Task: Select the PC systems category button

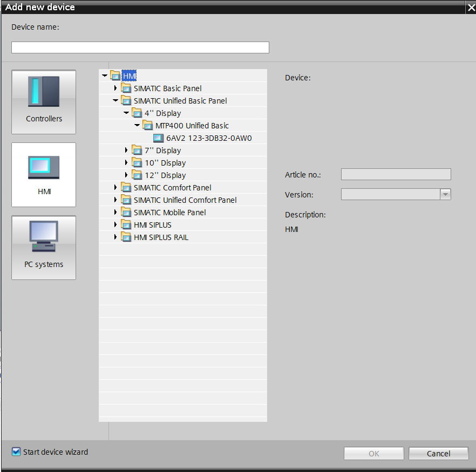Action: coord(44,248)
